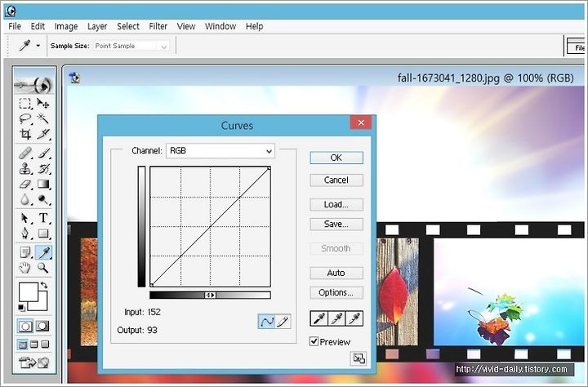Click the foreground color swatch
588x387 pixels.
[x=28, y=291]
